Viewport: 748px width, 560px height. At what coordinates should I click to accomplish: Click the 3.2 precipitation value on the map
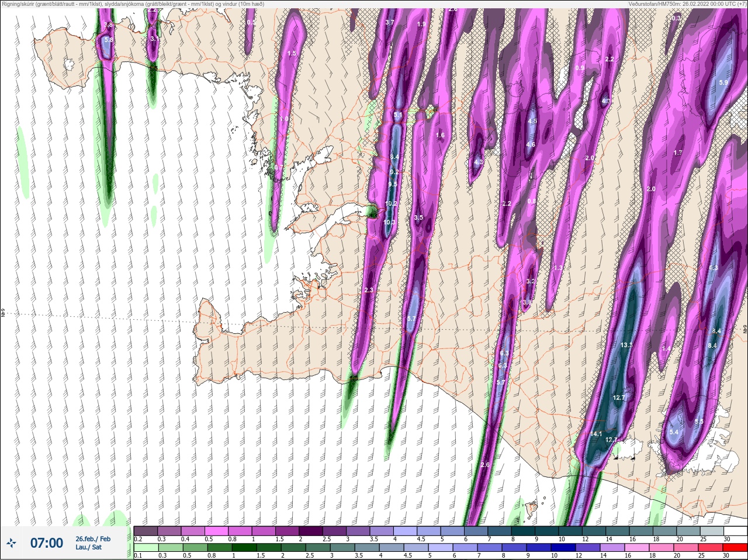(x=530, y=282)
